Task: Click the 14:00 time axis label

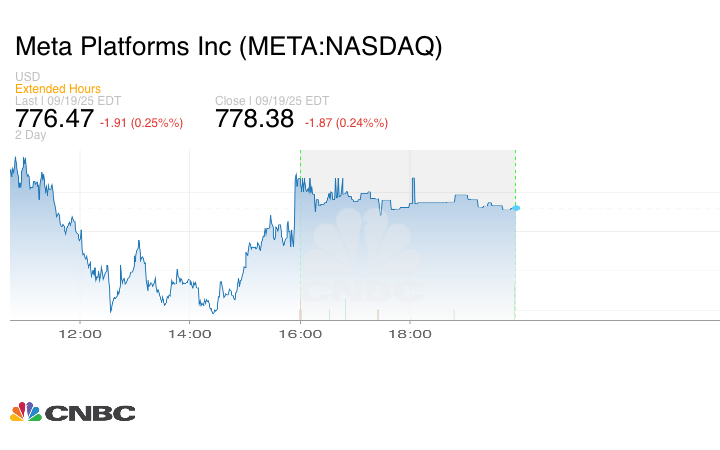Action: 190,335
